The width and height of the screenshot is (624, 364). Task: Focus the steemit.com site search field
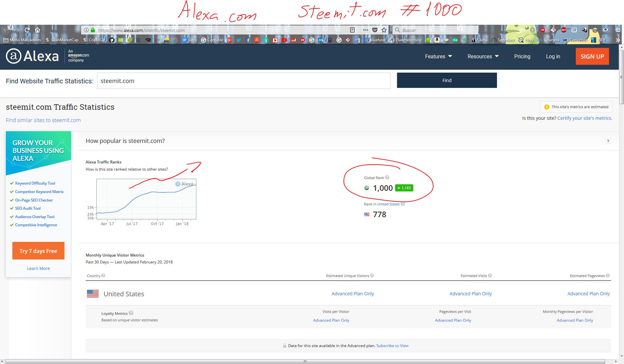click(244, 81)
